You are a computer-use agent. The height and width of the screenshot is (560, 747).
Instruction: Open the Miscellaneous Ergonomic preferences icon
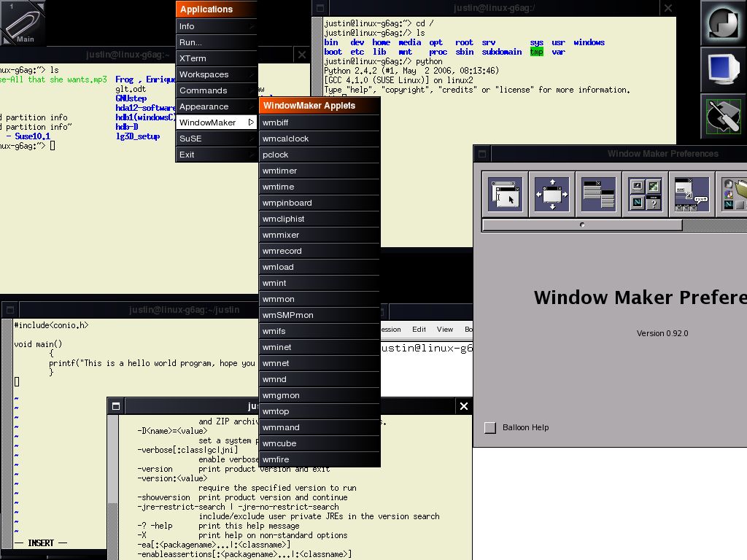point(690,195)
